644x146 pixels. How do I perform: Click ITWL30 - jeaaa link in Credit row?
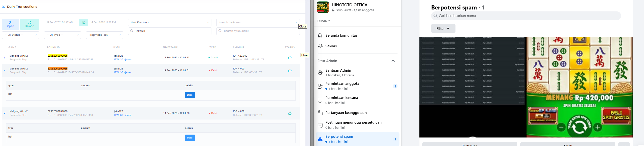click(123, 60)
